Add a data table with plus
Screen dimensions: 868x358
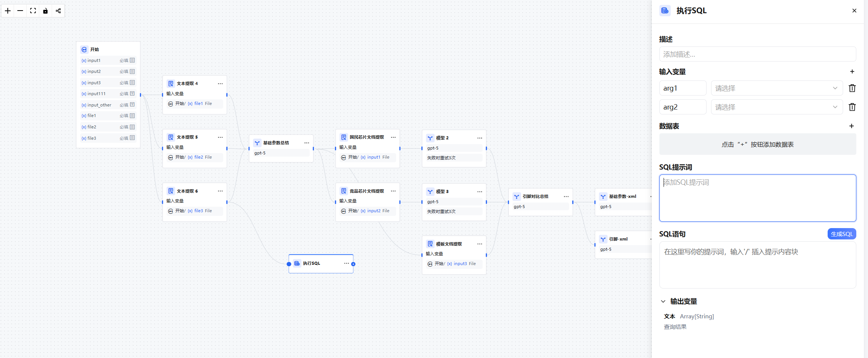[851, 126]
